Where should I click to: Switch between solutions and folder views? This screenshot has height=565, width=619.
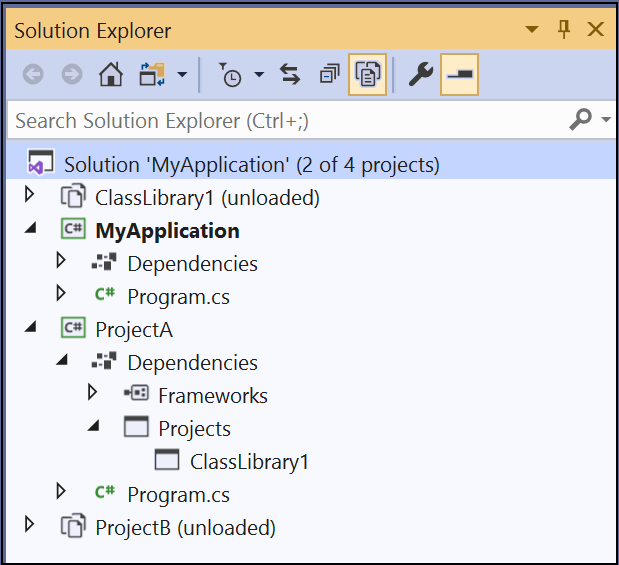152,74
